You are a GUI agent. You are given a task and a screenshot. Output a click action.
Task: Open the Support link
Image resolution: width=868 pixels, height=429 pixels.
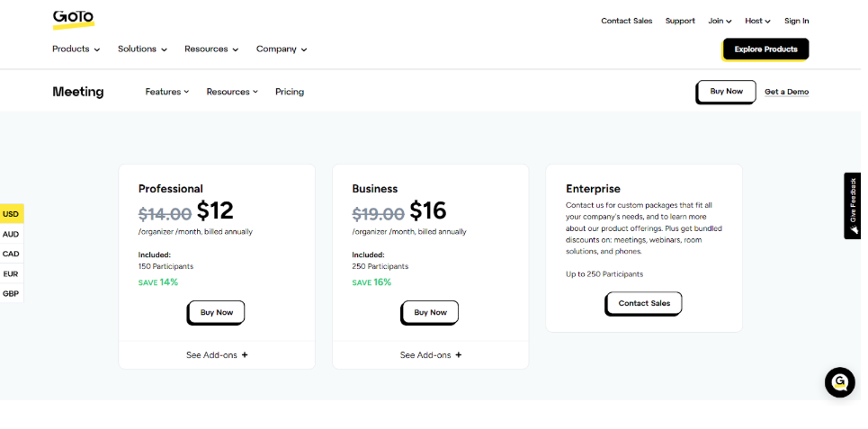[x=680, y=21]
